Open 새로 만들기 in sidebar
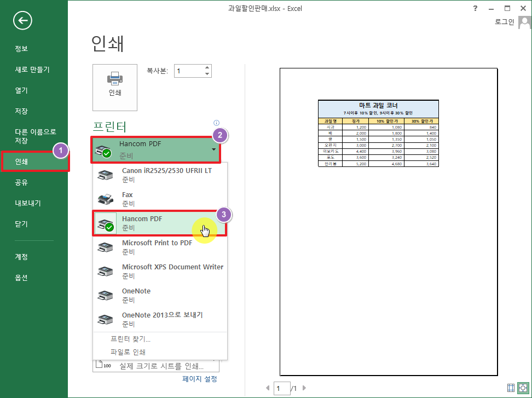532x398 pixels. point(32,70)
